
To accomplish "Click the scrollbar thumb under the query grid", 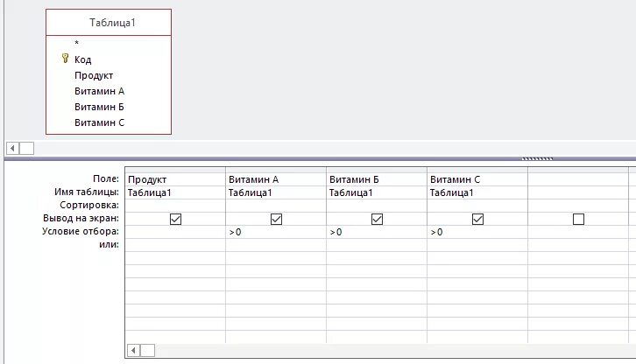I will [148, 350].
